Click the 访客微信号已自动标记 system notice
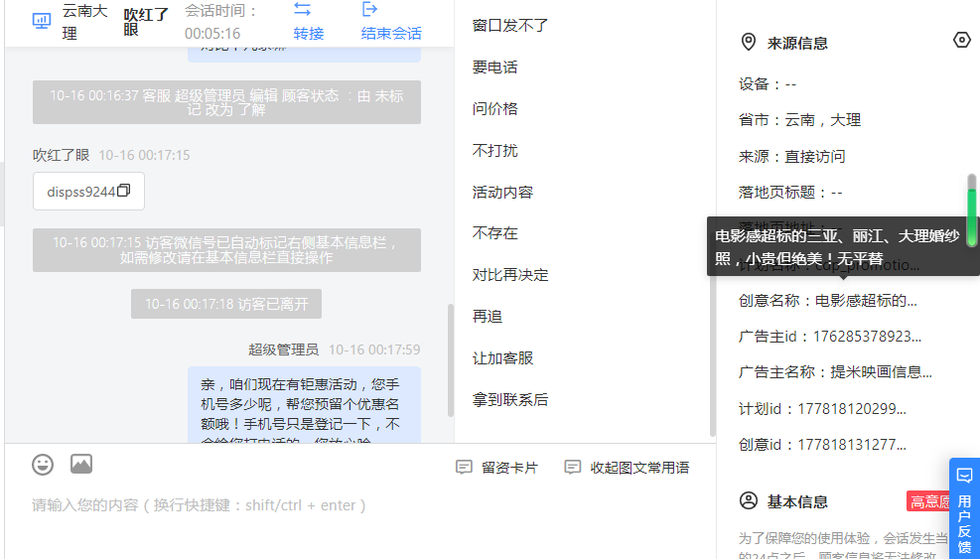The height and width of the screenshot is (559, 980). click(x=226, y=250)
